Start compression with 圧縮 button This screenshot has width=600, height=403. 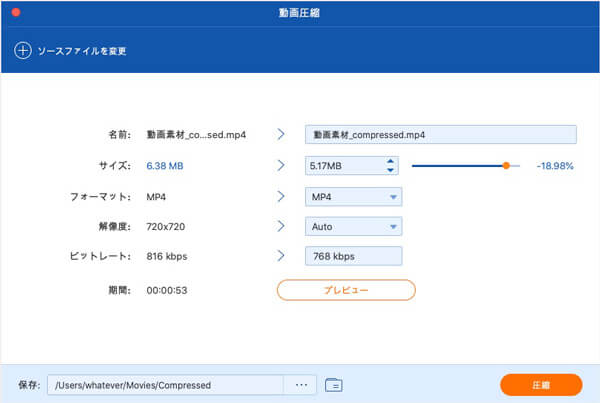point(541,385)
